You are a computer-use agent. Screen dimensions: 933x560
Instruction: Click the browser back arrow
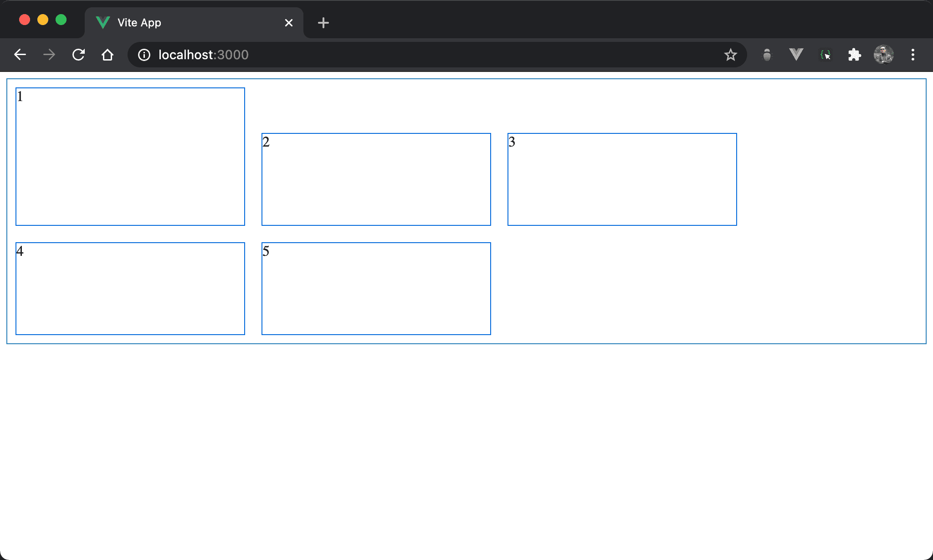tap(20, 55)
